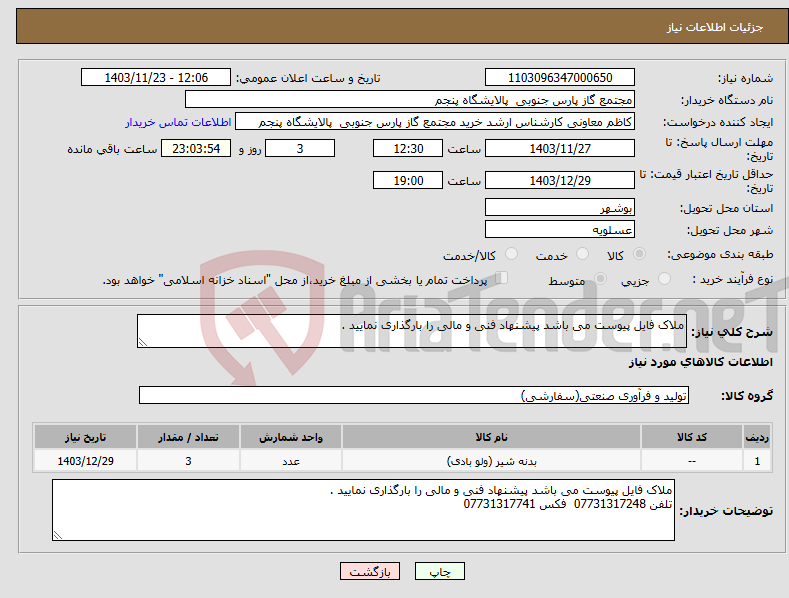Click the تعداد / مقدار column header

click(188, 437)
